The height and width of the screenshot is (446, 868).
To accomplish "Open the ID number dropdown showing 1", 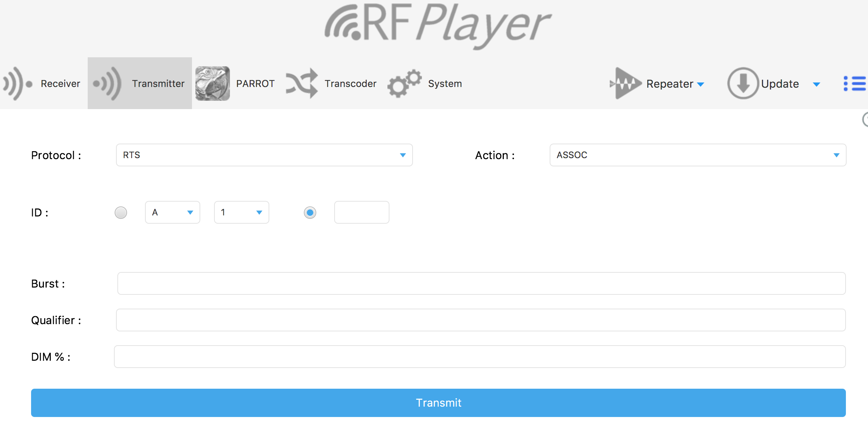I will click(x=242, y=212).
